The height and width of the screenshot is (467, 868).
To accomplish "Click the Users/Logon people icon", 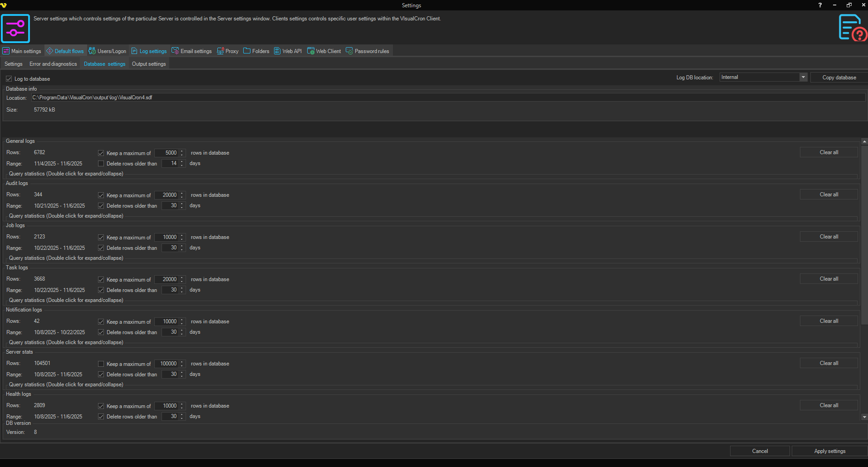I will (x=92, y=51).
